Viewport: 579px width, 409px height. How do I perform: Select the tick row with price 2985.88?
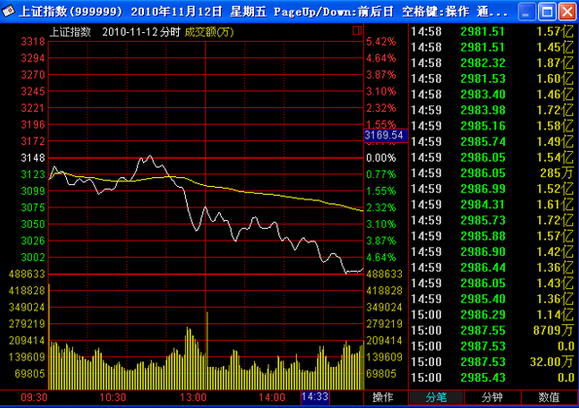pyautogui.click(x=493, y=236)
